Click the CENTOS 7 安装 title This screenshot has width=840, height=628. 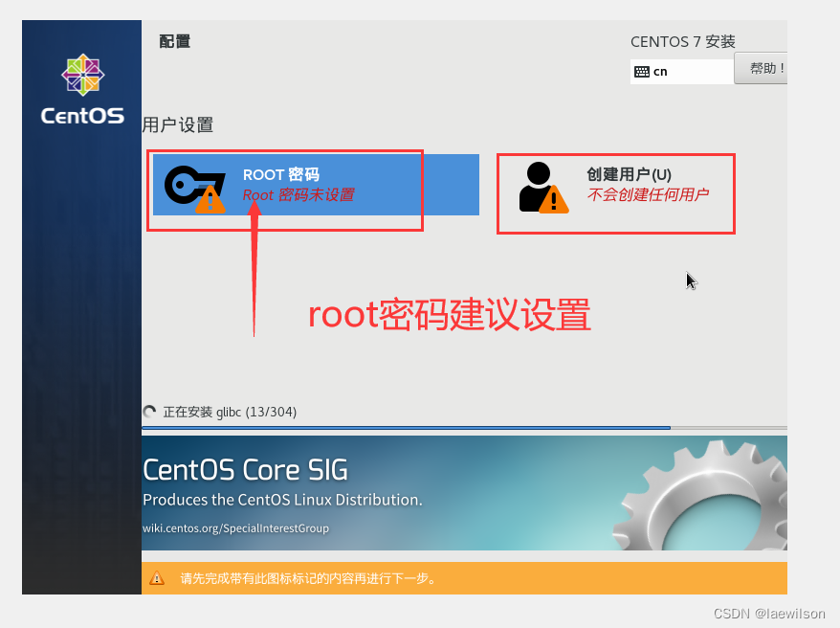(682, 42)
